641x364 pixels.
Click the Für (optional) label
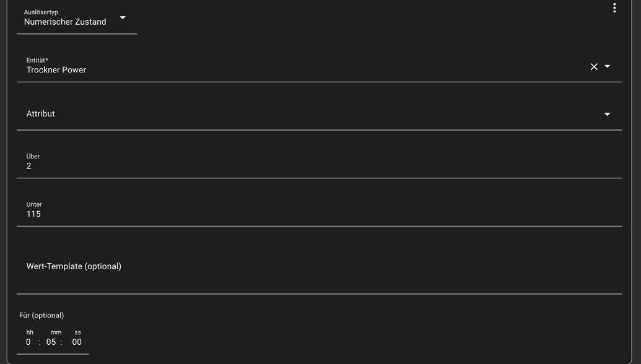[x=41, y=316]
